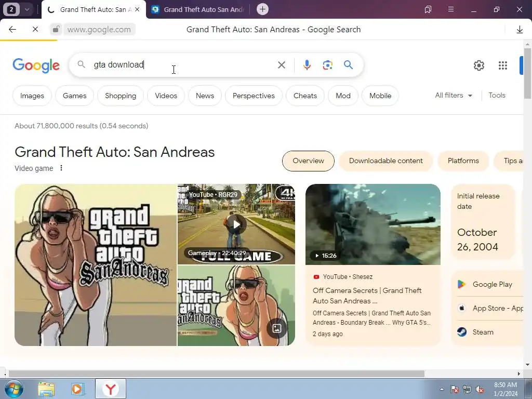Open browser downloads arrow icon

pyautogui.click(x=520, y=30)
